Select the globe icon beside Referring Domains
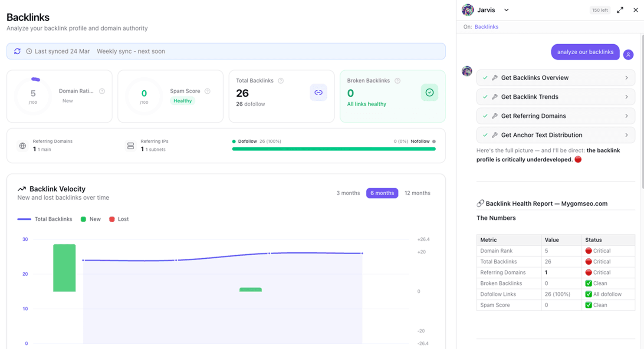644x349 pixels. pyautogui.click(x=22, y=145)
